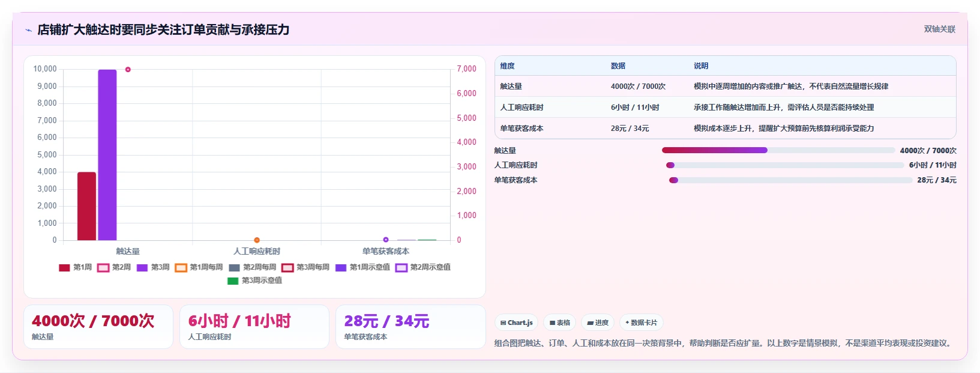This screenshot has width=980, height=373.
Task: Click the purple data point at 单笔获客成本
Action: click(386, 240)
